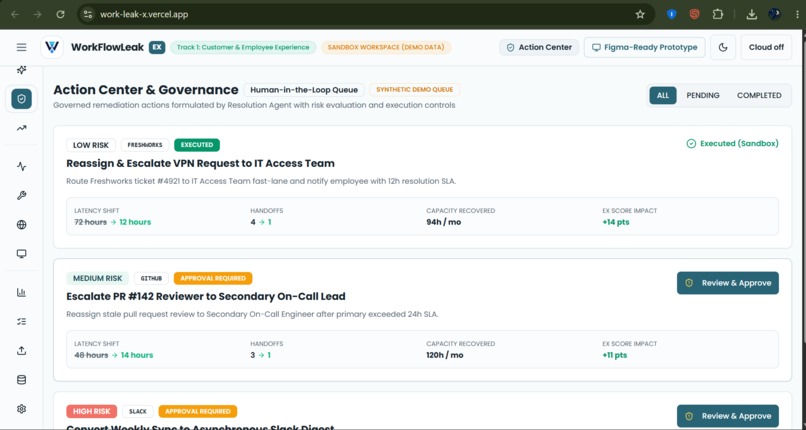This screenshot has width=806, height=430.
Task: Click the LOW RISK badge
Action: [x=91, y=145]
